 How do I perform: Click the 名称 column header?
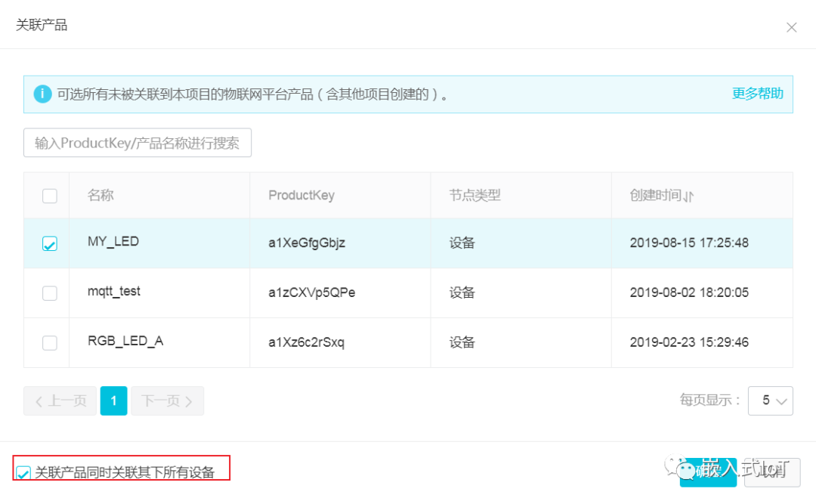coord(100,196)
